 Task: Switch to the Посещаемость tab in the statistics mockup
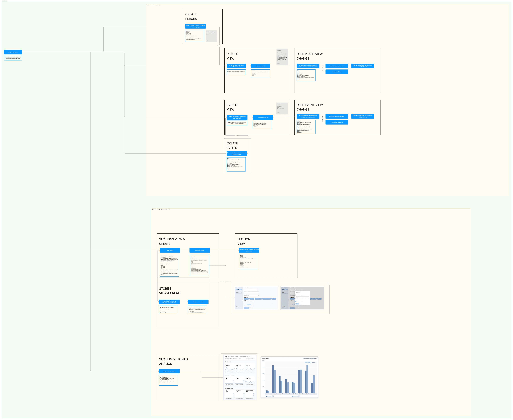click(232, 357)
